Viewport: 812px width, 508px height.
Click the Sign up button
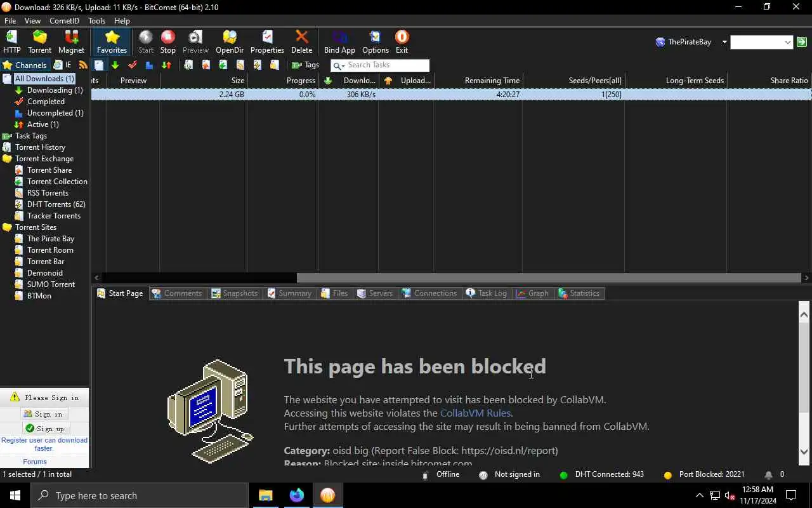(44, 428)
